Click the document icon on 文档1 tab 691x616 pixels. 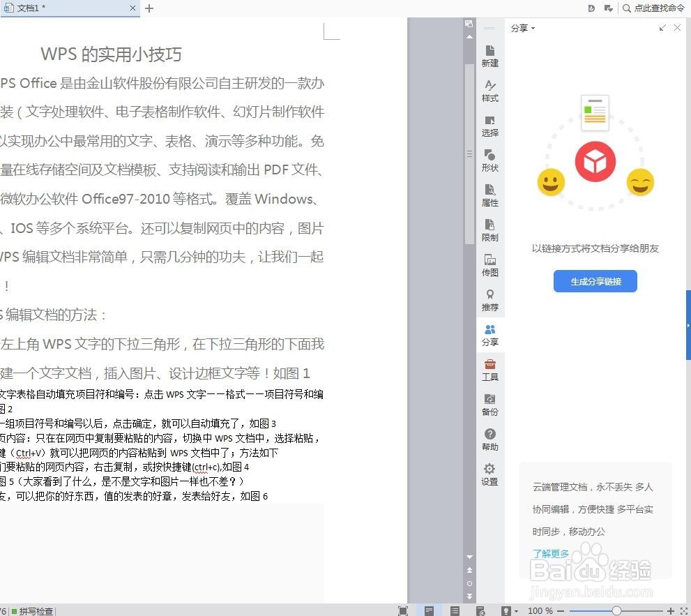tap(8, 8)
